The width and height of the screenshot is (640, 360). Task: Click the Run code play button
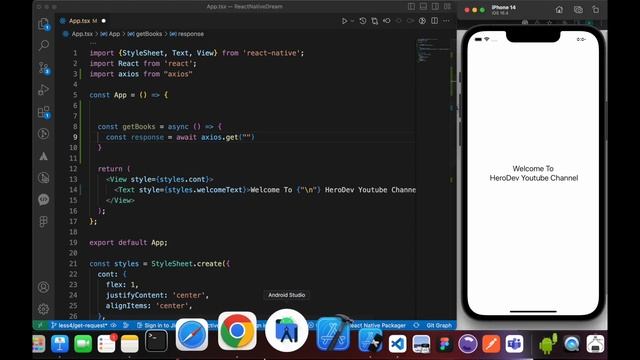click(x=344, y=21)
